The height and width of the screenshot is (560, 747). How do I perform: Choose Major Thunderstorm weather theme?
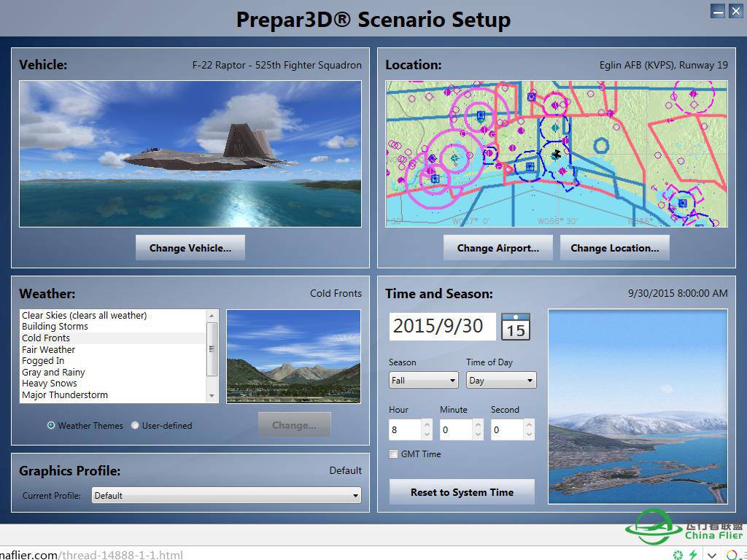point(64,394)
